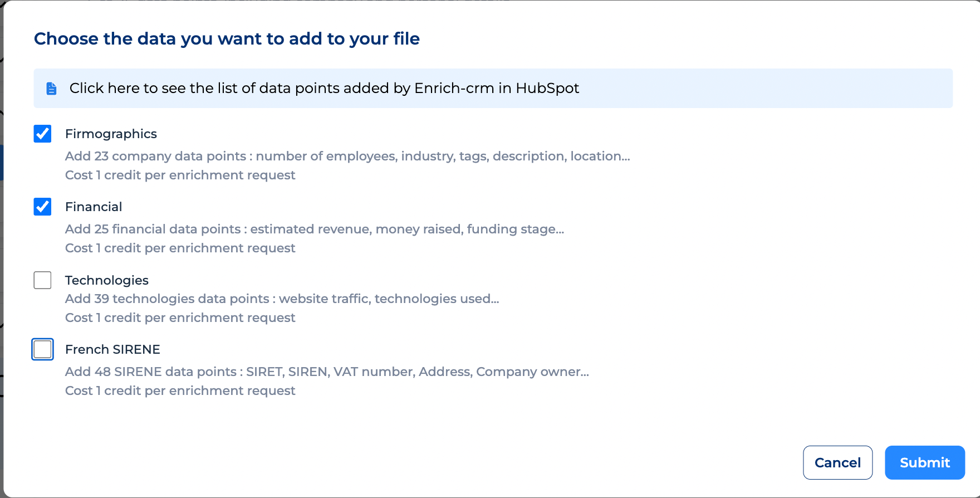Open the list of data points added by Enrich-crm
The width and height of the screenshot is (980, 498).
(324, 88)
